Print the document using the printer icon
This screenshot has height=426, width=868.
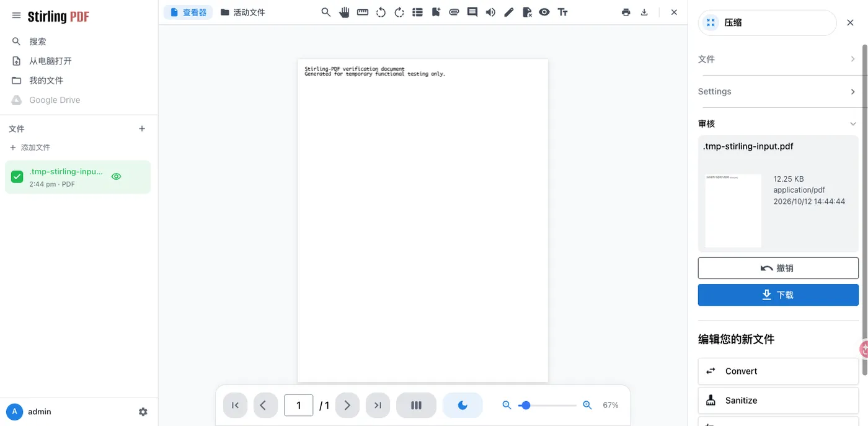[626, 12]
